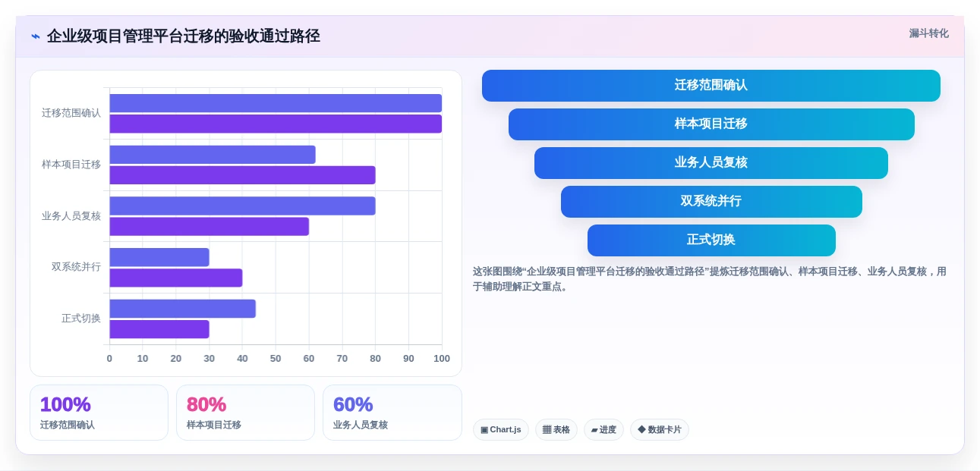Viewport: 980px width, 471px height.
Task: Click upper blue bar of 迁移范围确认 row
Action: point(276,103)
